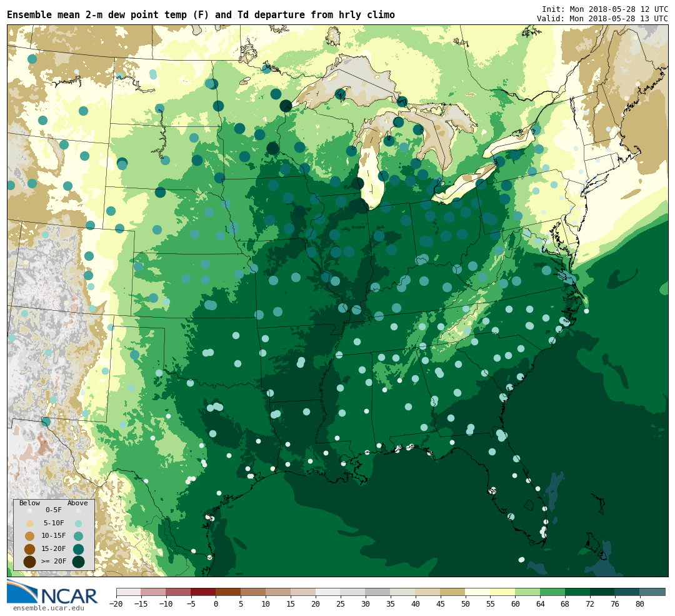Viewport: 675px width, 616px height.
Task: Pick the 10 to 15 colorbar swatch
Action: coord(278,592)
